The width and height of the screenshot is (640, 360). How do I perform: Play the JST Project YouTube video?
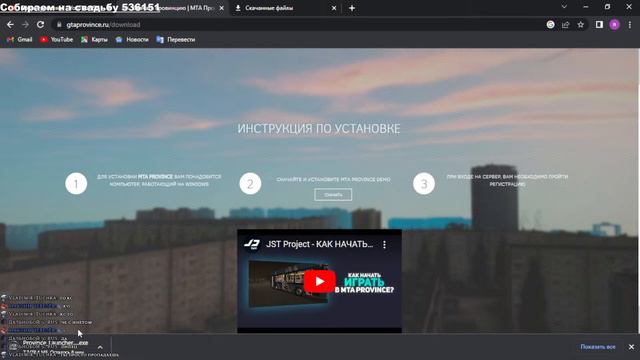pyautogui.click(x=320, y=281)
